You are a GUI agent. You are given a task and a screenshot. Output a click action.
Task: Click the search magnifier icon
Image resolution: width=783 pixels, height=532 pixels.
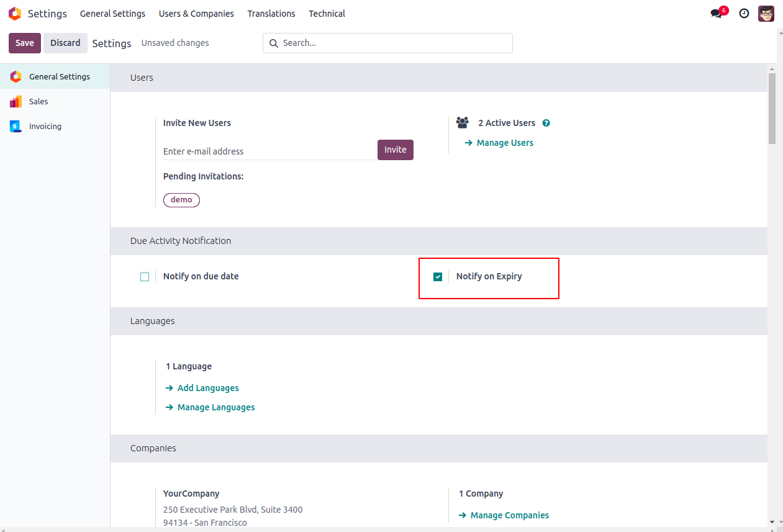pos(274,43)
